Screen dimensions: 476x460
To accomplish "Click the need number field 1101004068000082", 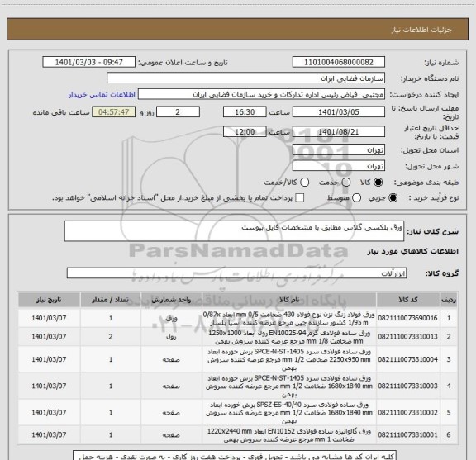I will [339, 62].
